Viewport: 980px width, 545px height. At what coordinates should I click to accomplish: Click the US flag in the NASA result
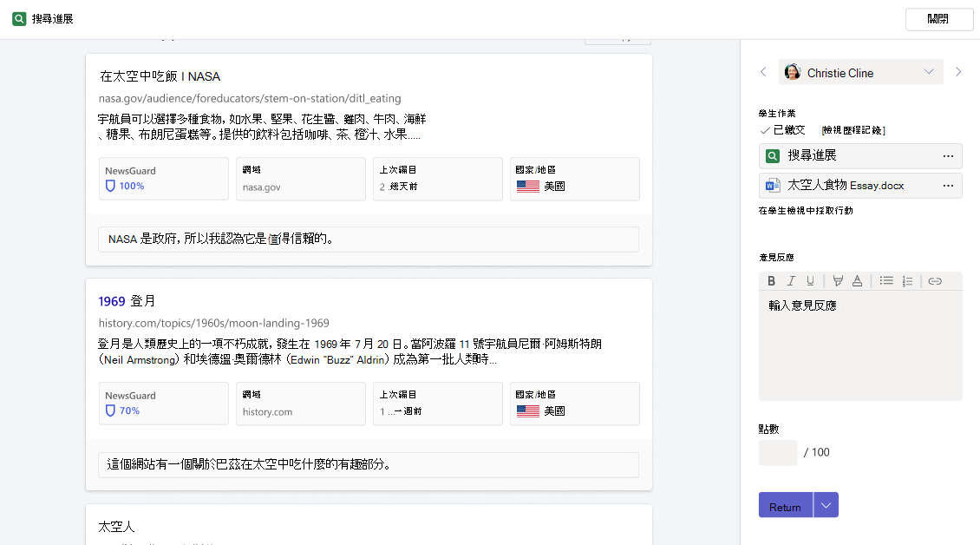point(528,186)
